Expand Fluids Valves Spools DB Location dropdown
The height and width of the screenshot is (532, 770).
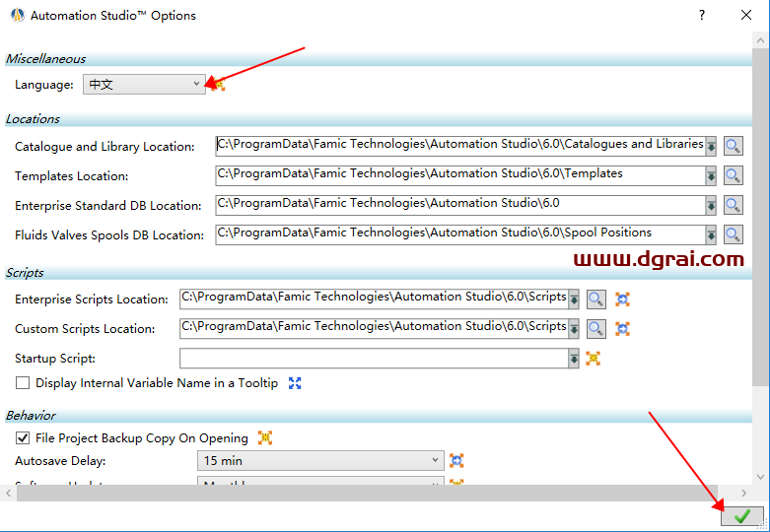(x=711, y=234)
